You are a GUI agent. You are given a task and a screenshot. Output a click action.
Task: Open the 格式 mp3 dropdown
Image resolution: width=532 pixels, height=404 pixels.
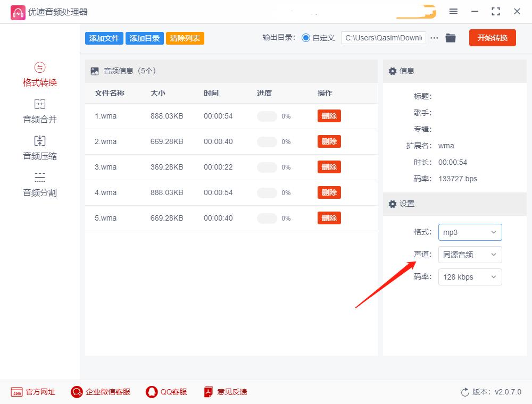470,232
